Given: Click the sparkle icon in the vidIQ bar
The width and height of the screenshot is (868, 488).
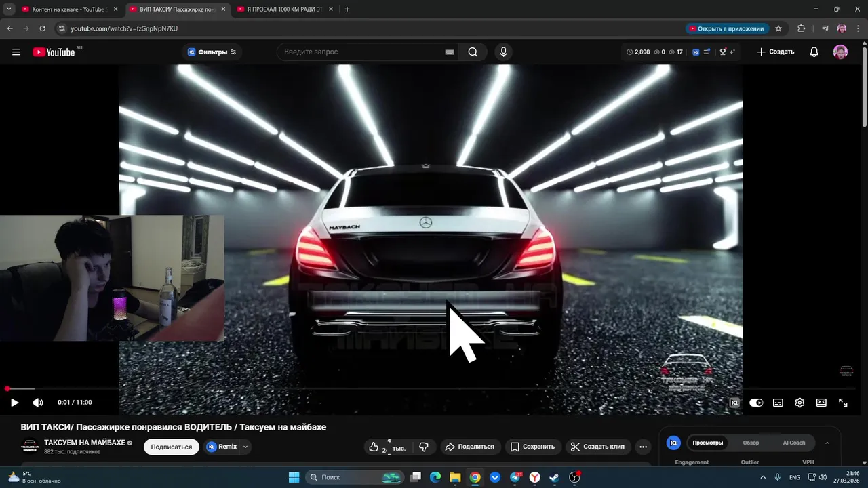Looking at the screenshot, I should (732, 52).
